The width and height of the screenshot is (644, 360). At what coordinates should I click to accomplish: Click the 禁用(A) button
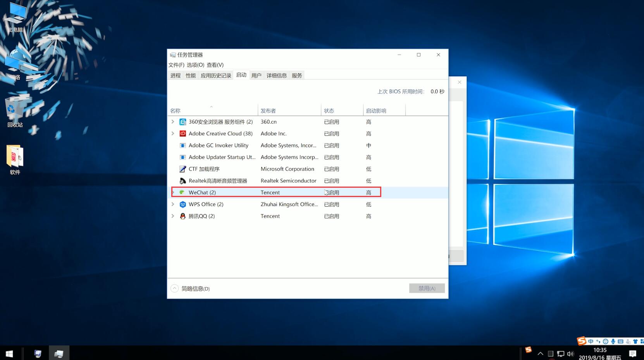click(x=427, y=288)
